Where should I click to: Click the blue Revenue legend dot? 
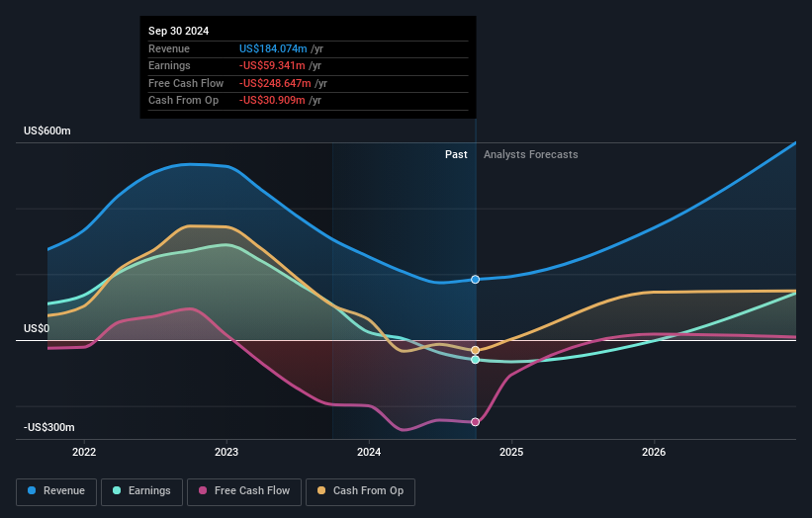coord(32,490)
